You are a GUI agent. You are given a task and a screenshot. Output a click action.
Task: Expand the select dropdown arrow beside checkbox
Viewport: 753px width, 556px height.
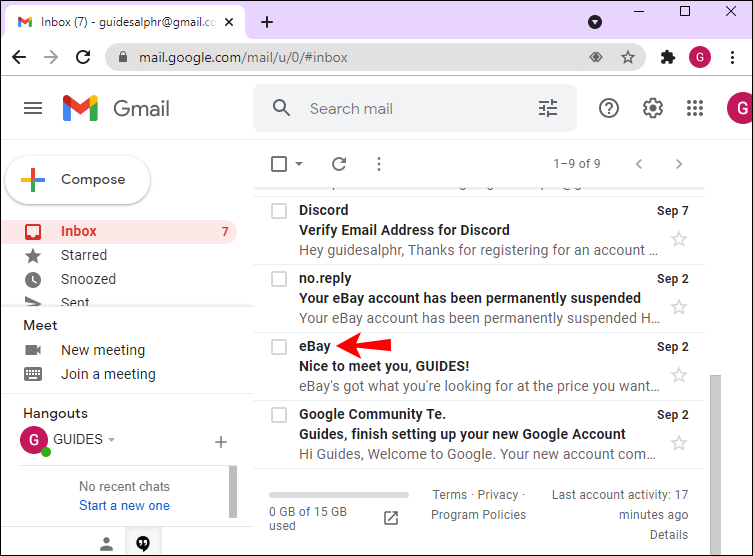(299, 164)
